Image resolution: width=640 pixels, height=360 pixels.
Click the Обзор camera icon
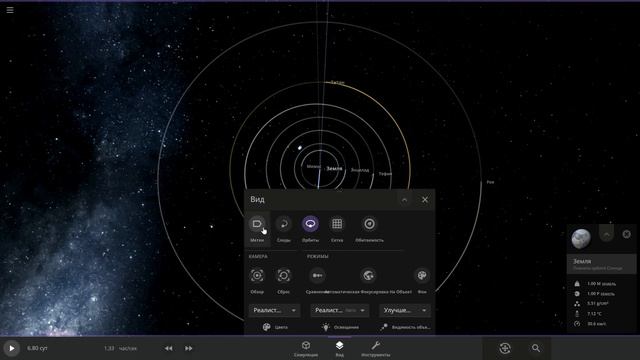257,276
